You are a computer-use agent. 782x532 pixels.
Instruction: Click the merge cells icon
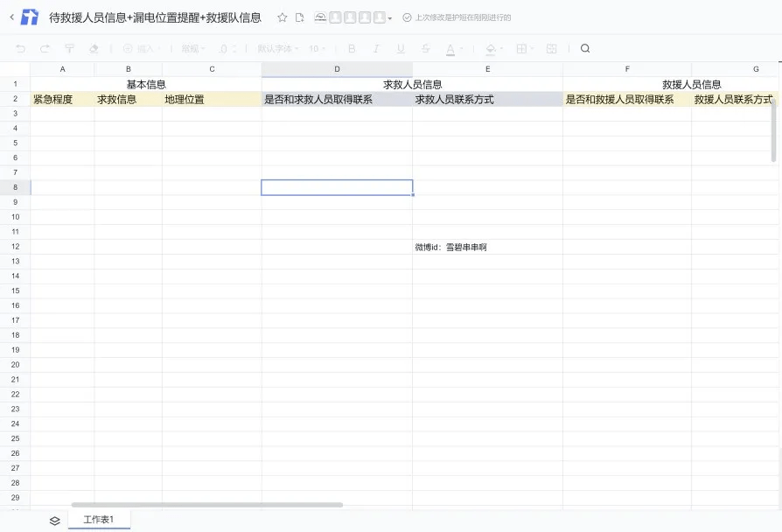552,48
